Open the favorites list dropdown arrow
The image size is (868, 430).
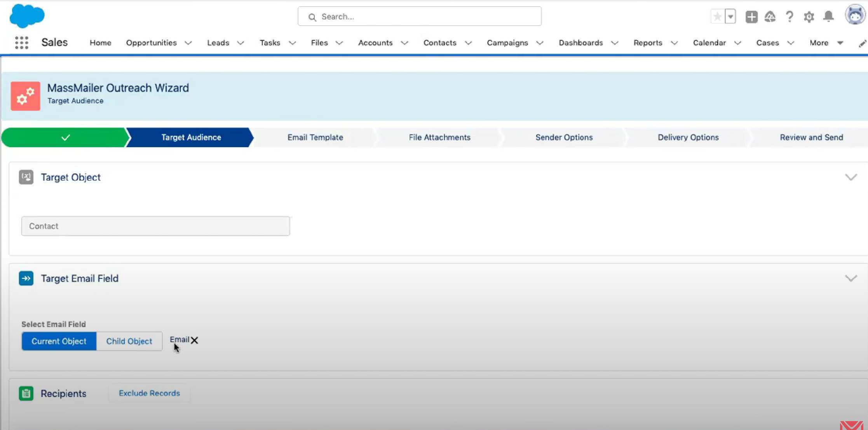730,17
